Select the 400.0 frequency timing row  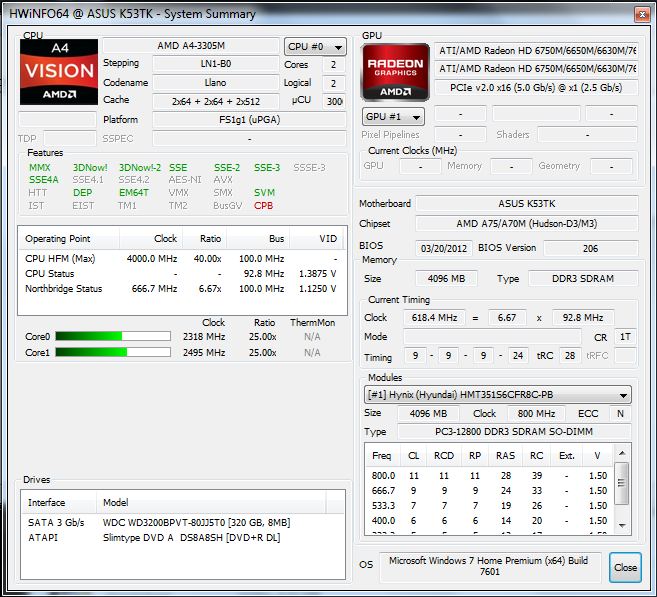tap(489, 521)
